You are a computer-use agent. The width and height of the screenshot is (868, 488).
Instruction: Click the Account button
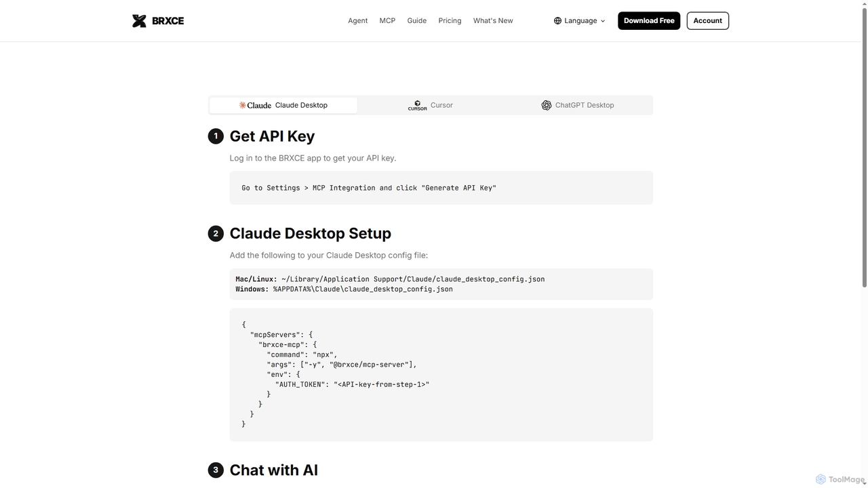click(x=707, y=21)
